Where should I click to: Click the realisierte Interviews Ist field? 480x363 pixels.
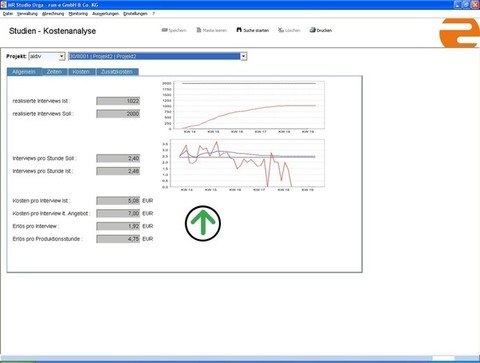pos(118,101)
